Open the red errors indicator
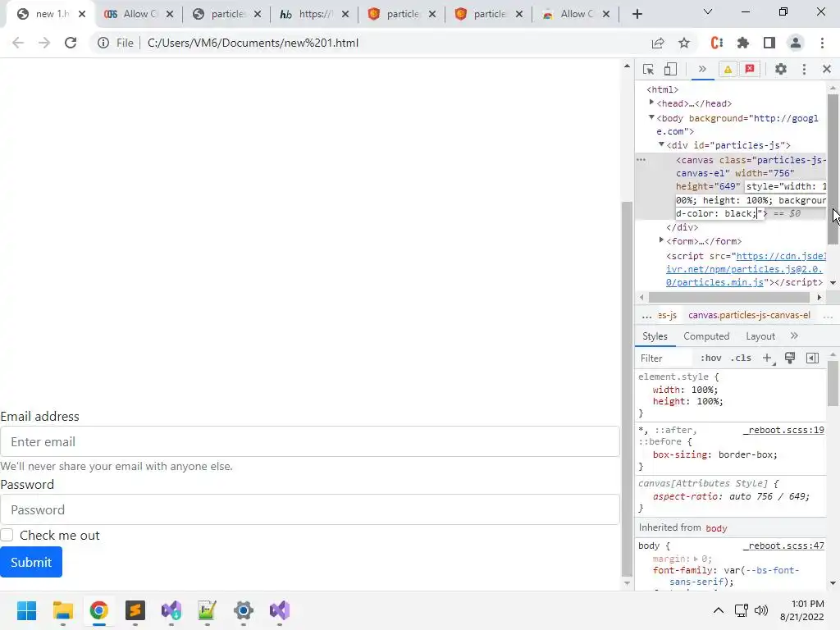Screen dimensions: 840x630 750,69
